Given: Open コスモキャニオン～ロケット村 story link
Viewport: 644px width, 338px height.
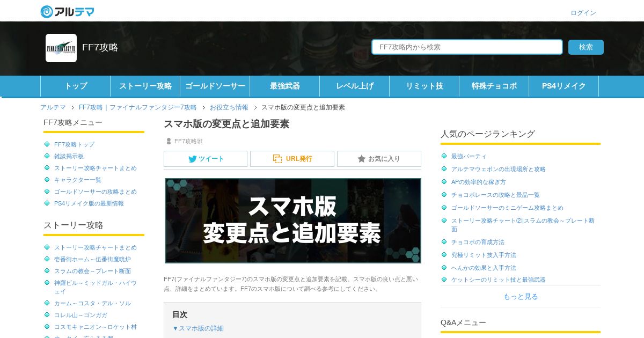Looking at the screenshot, I should coord(95,327).
